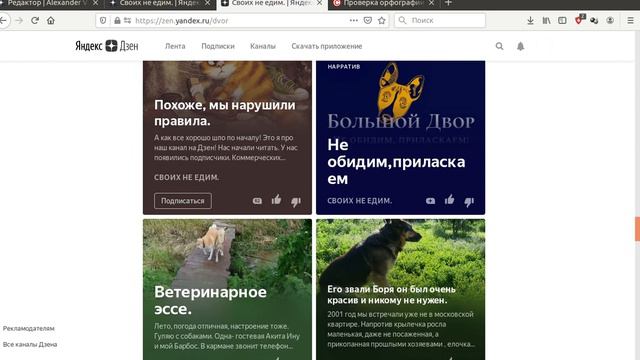Click the browser forward arrow
Viewport: 640px width, 360px height.
[x=19, y=20]
